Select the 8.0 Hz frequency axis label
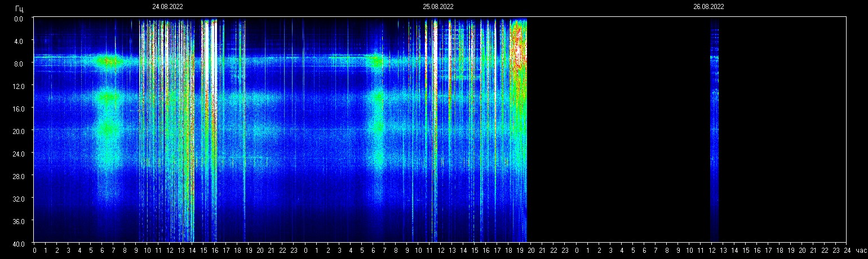The height and width of the screenshot is (259, 868). click(x=19, y=64)
